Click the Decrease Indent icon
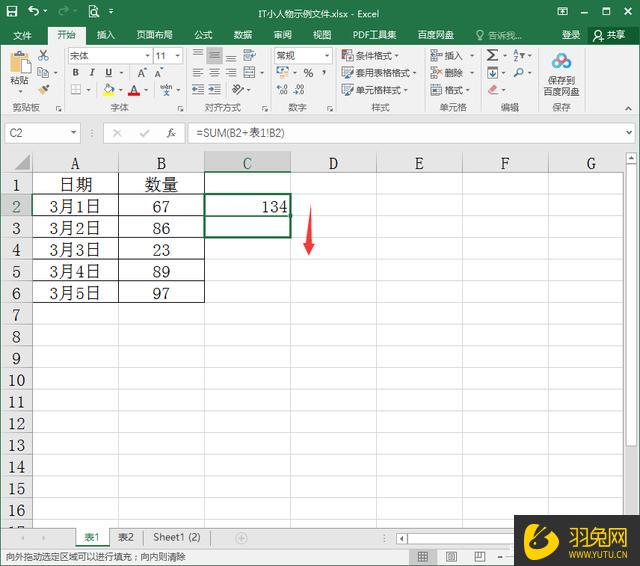 pyautogui.click(x=198, y=89)
